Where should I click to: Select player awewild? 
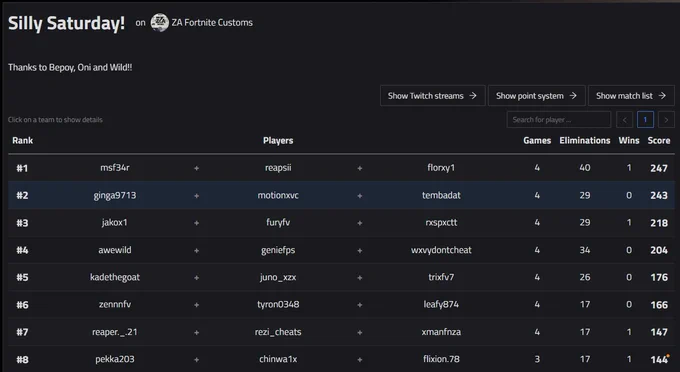[x=114, y=250]
